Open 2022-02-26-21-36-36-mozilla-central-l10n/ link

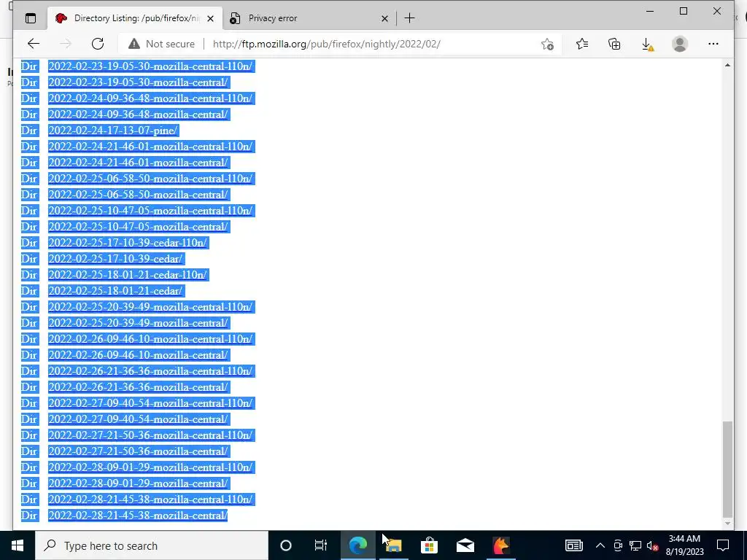click(x=150, y=371)
